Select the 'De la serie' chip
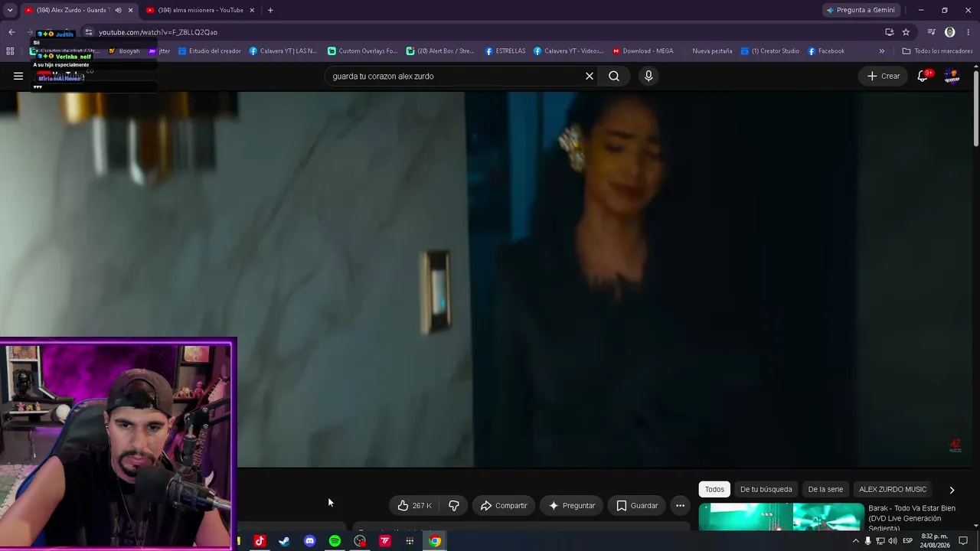The width and height of the screenshot is (980, 551). tap(825, 489)
